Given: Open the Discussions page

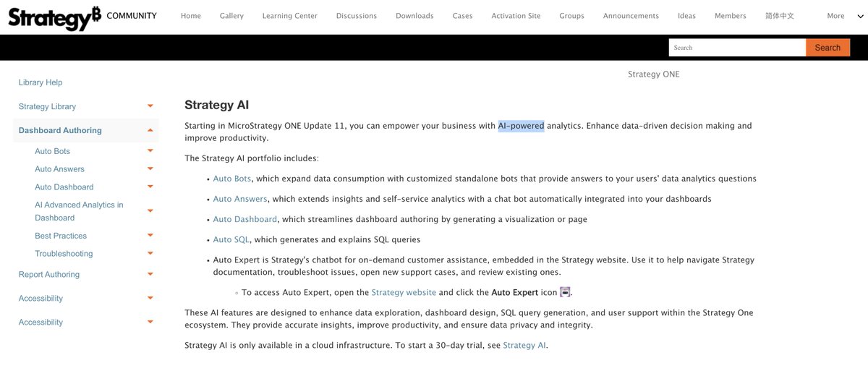Looking at the screenshot, I should pyautogui.click(x=357, y=16).
